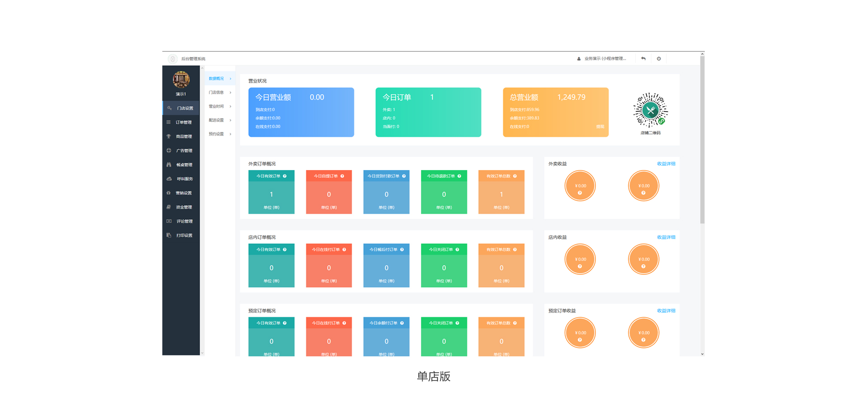This screenshot has width=868, height=407.
Task: Click help icon next to 今日货到付款订单
Action: [x=404, y=176]
